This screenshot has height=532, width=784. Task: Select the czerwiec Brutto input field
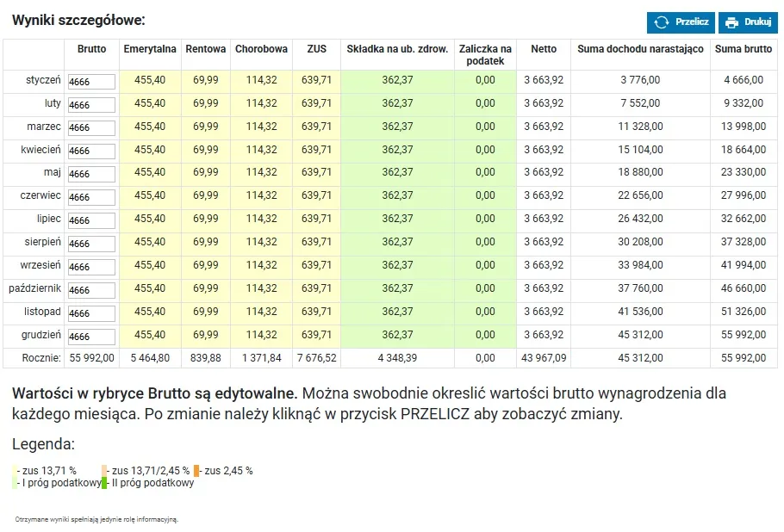coord(91,196)
